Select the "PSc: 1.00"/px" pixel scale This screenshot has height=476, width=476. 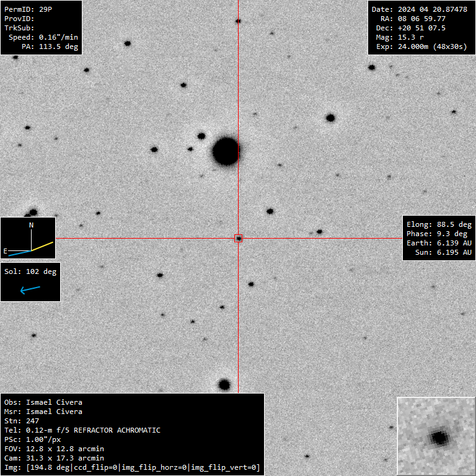(x=32, y=440)
